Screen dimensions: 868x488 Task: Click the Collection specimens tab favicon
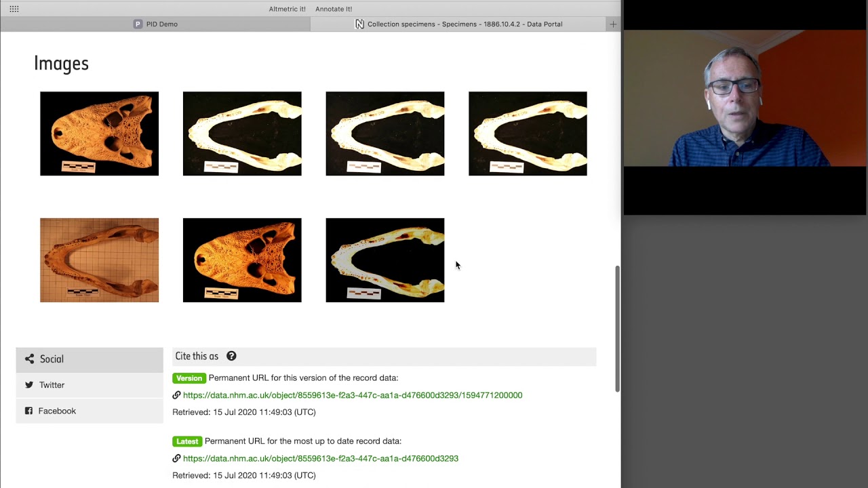click(x=359, y=24)
